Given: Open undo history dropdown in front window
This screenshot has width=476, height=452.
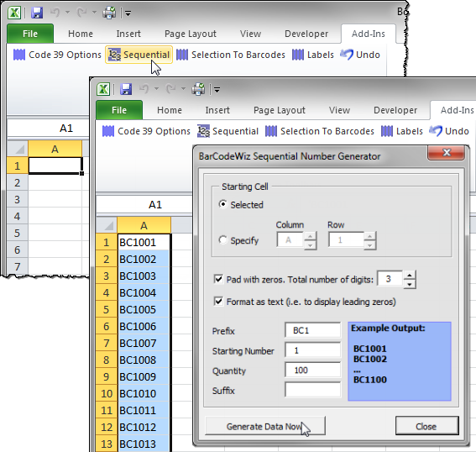Looking at the screenshot, I should coord(156,89).
